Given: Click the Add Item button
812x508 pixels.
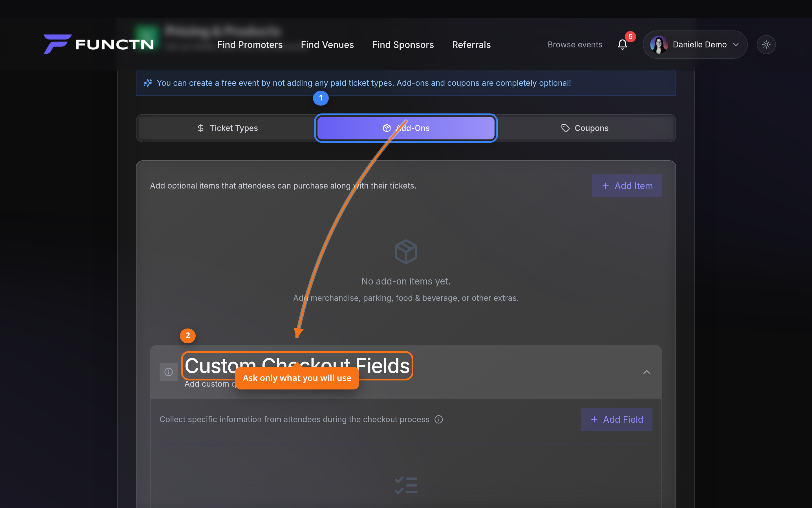Looking at the screenshot, I should point(627,185).
